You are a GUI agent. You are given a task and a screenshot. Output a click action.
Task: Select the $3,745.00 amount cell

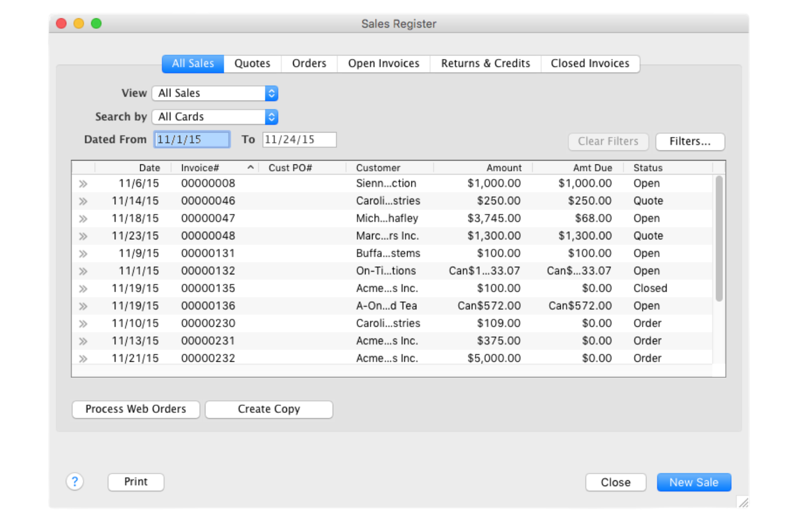[494, 218]
